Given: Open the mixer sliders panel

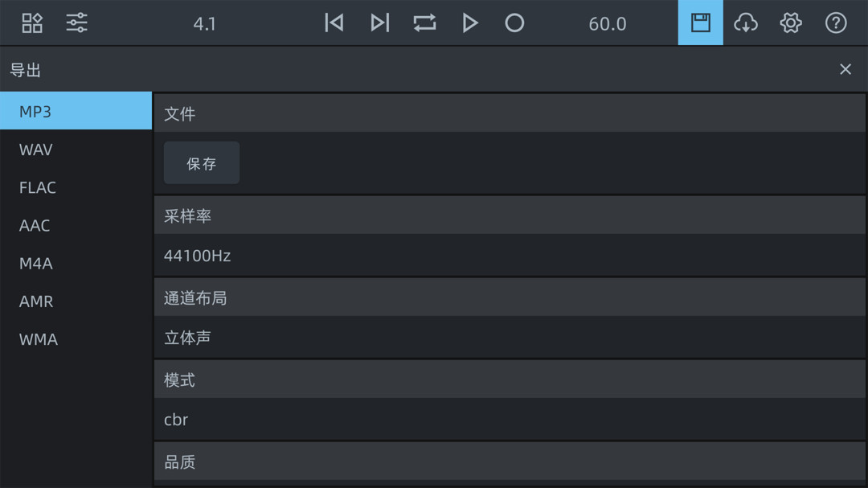Looking at the screenshot, I should (x=77, y=23).
